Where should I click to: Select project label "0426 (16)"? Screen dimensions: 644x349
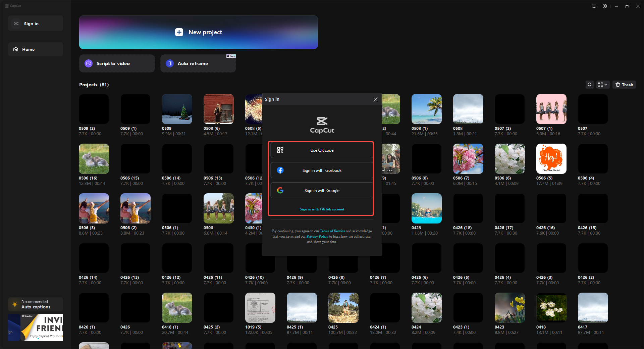point(545,228)
